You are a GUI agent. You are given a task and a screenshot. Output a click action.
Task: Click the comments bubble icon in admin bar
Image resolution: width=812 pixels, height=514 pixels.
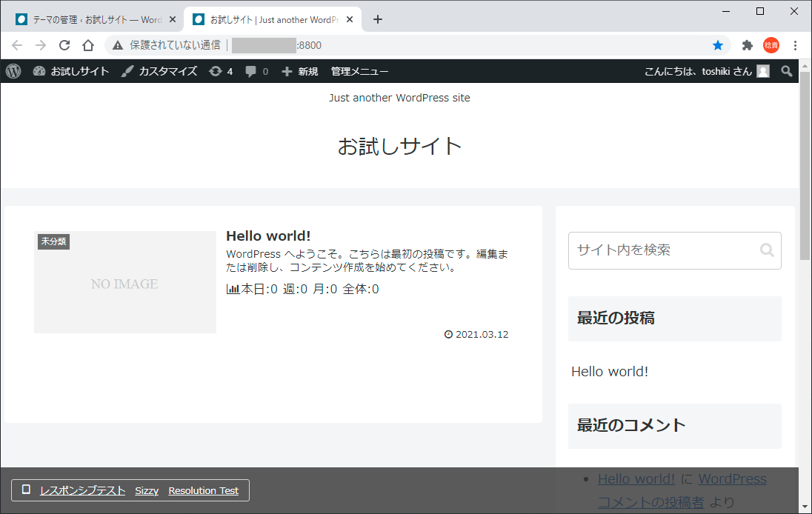(x=250, y=71)
